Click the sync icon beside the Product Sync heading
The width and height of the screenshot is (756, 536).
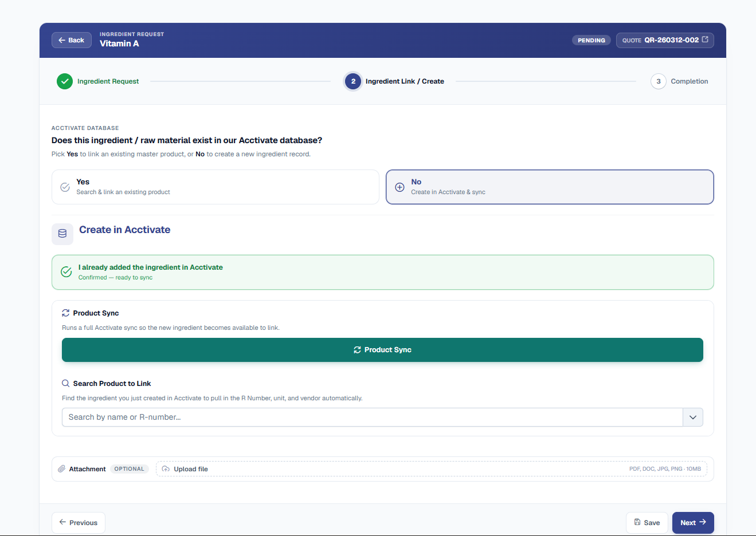click(66, 313)
